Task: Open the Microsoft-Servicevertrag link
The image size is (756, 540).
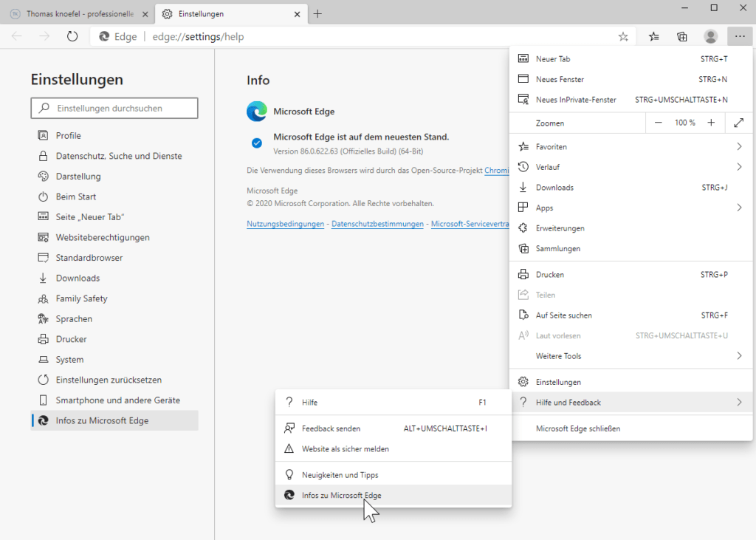Action: tap(470, 224)
